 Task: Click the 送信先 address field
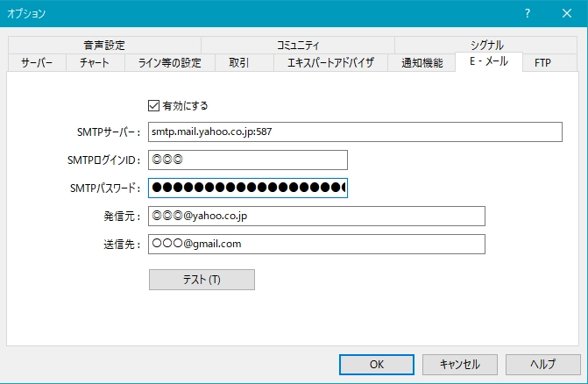pyautogui.click(x=316, y=244)
